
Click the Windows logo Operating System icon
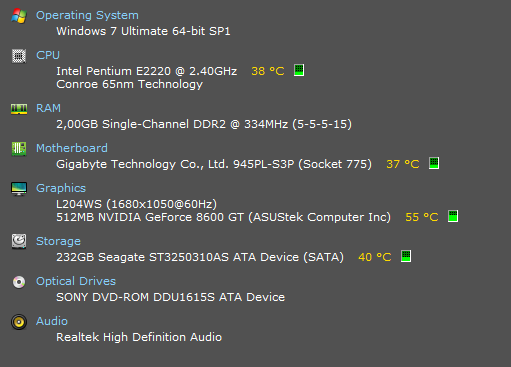coord(19,16)
